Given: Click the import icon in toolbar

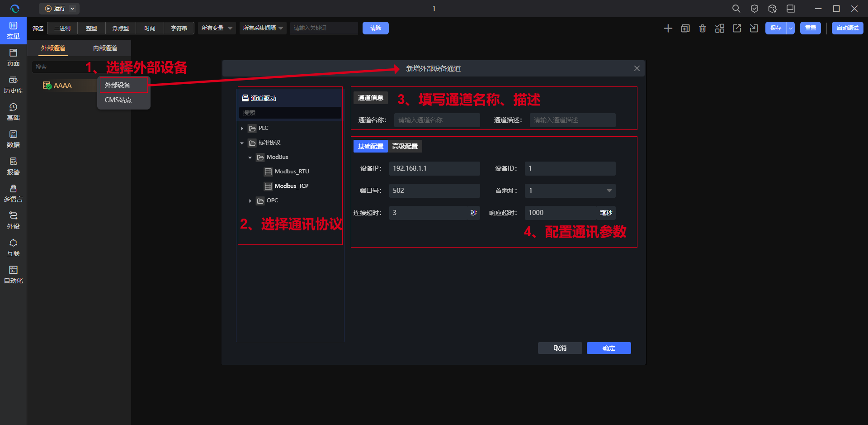Looking at the screenshot, I should 754,29.
